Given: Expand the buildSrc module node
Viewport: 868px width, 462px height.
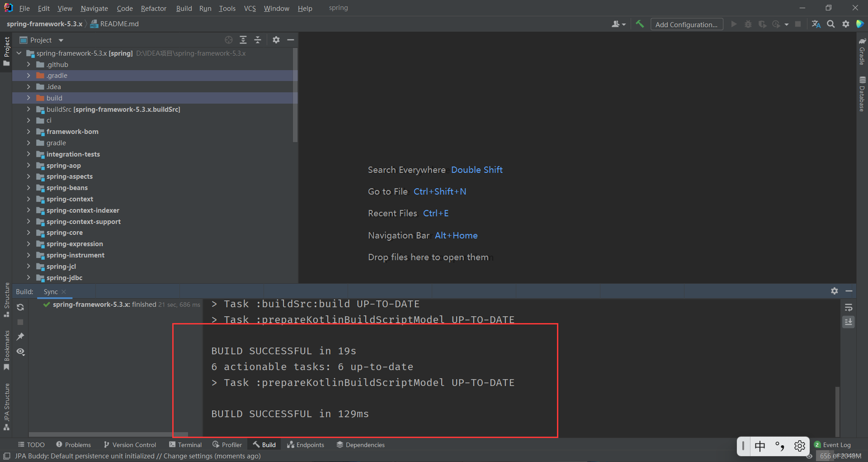Looking at the screenshot, I should pyautogui.click(x=28, y=109).
